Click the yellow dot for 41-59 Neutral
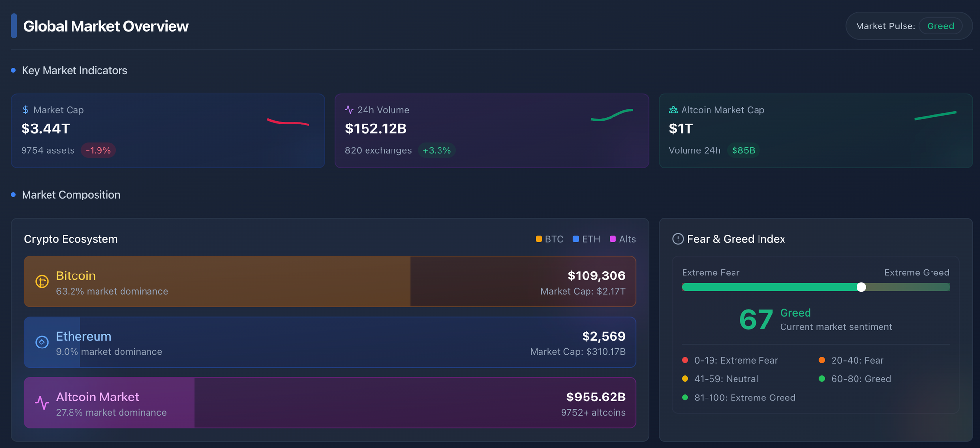 point(685,379)
